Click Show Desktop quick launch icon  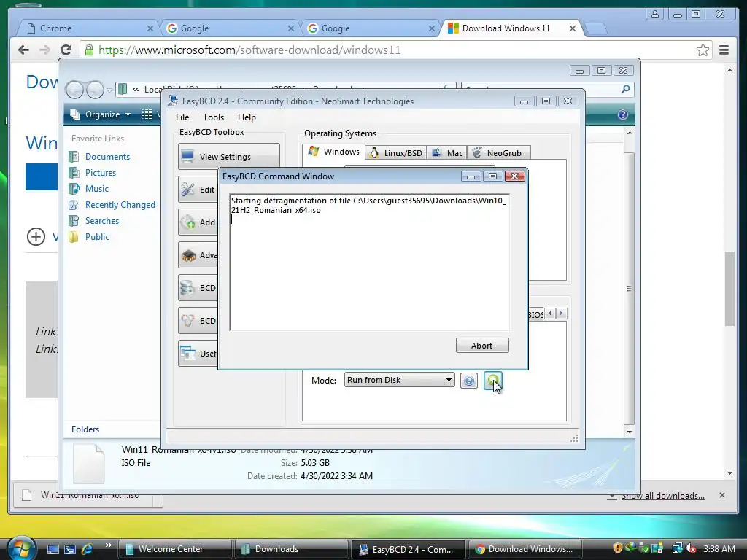point(53,549)
